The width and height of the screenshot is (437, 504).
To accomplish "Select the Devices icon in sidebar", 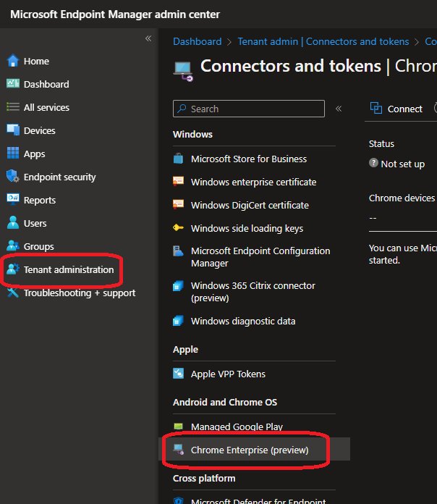I will coord(12,130).
